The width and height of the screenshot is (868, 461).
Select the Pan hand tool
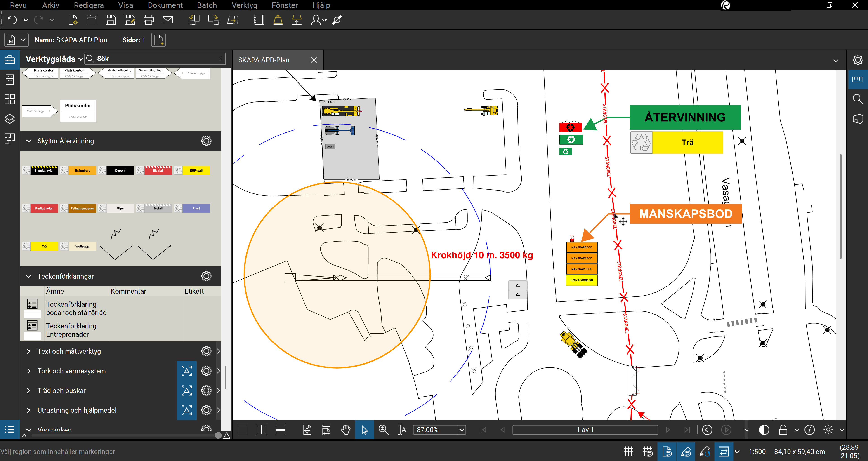(345, 430)
